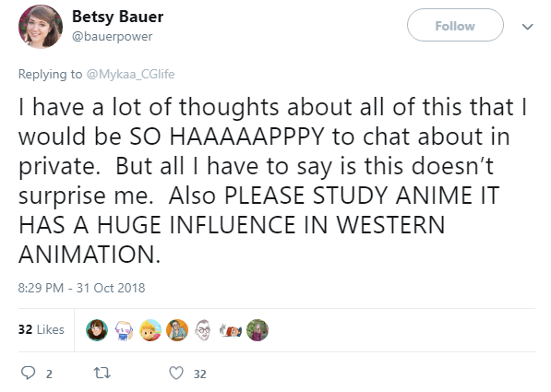
Task: Open the @Mykaa_CGlife mention link
Action: [130, 74]
